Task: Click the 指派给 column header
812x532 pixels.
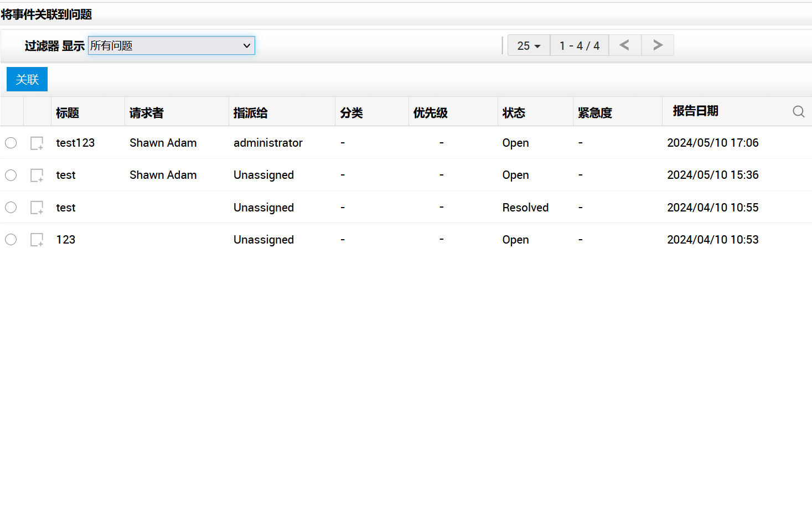Action: [250, 113]
